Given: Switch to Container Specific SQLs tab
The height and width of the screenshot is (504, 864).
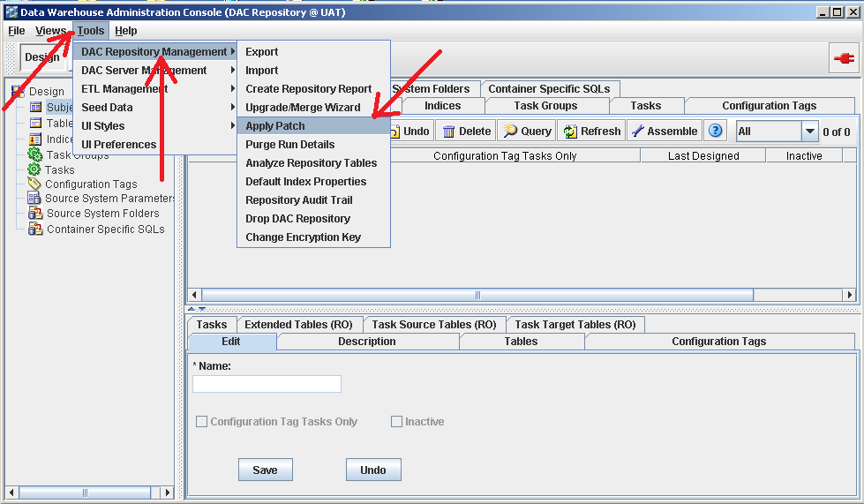Looking at the screenshot, I should click(x=549, y=88).
